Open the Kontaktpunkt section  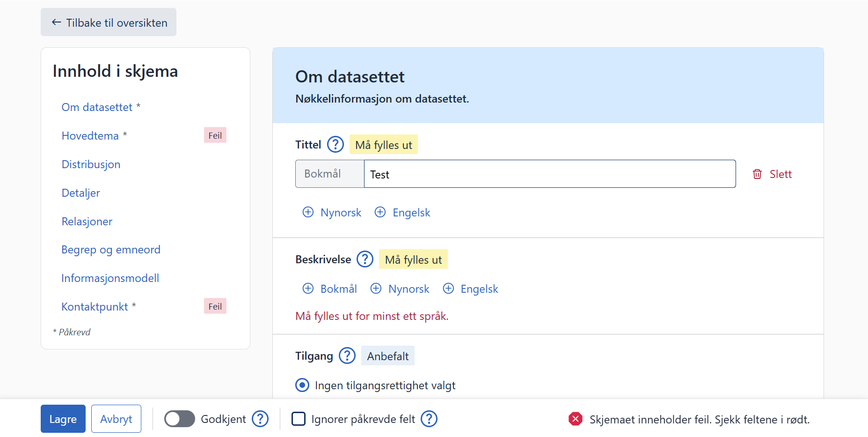[x=95, y=307]
